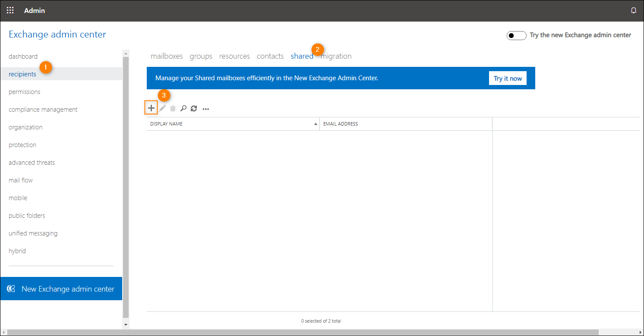Go to the contacts tab
644x336 pixels.
[270, 56]
